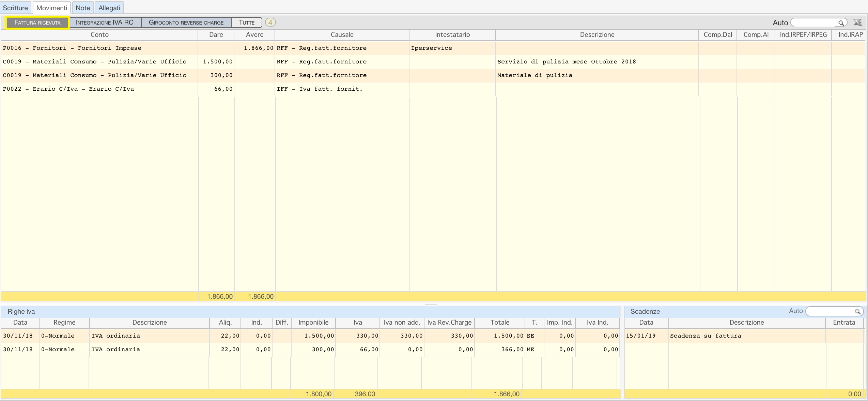Click the Ind.IRPEF/IRPEG column header
Image resolution: width=868 pixels, height=401 pixels.
(803, 35)
